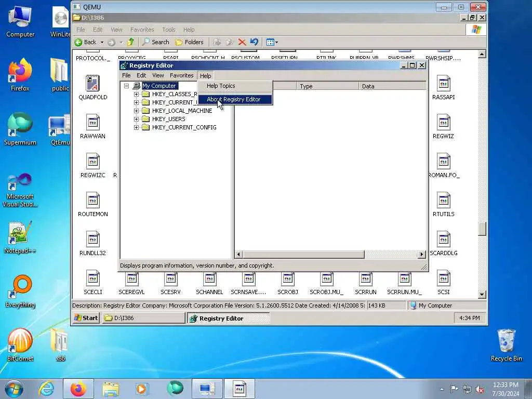This screenshot has width=532, height=399.
Task: Open Registry Editor Edit menu
Action: coord(141,75)
